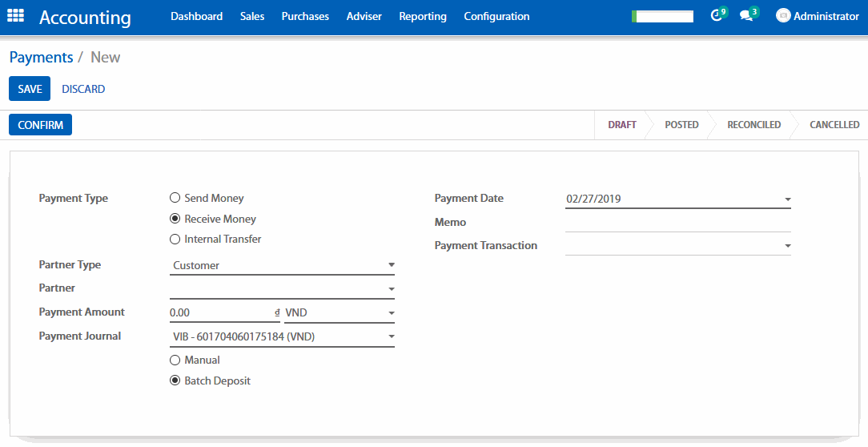Select the Batch Deposit radio option

tap(175, 381)
